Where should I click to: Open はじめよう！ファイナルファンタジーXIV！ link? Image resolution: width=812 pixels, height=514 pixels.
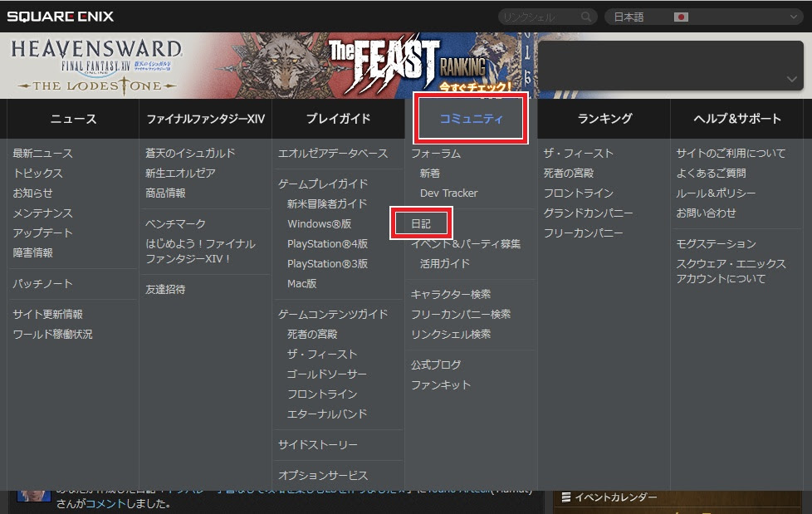pos(200,251)
